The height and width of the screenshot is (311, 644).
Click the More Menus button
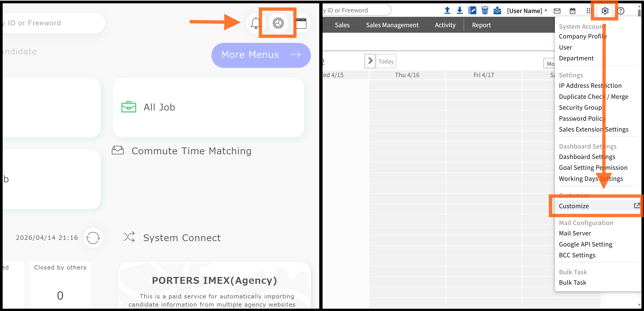click(261, 55)
